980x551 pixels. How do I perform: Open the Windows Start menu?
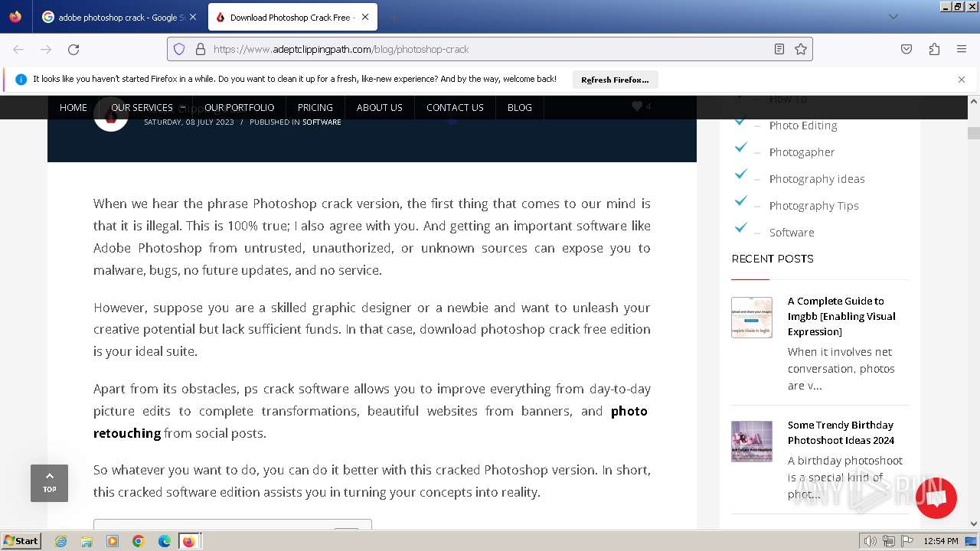21,541
